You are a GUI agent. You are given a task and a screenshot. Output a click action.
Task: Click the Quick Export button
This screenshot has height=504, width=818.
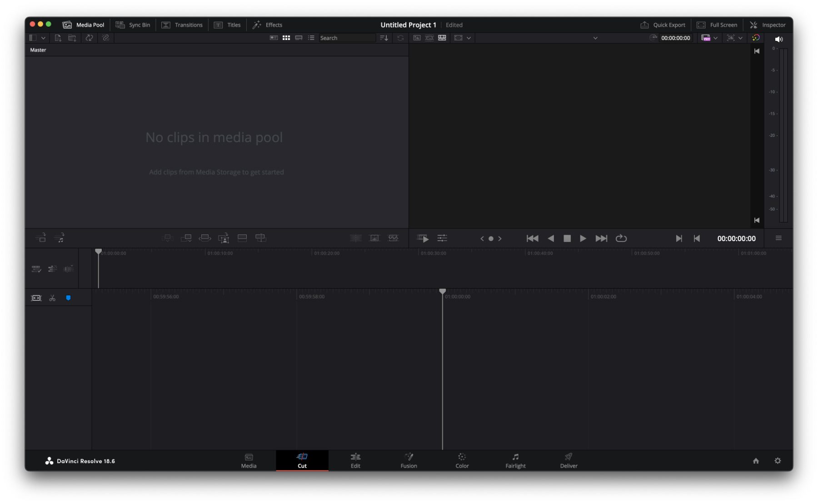pos(663,25)
